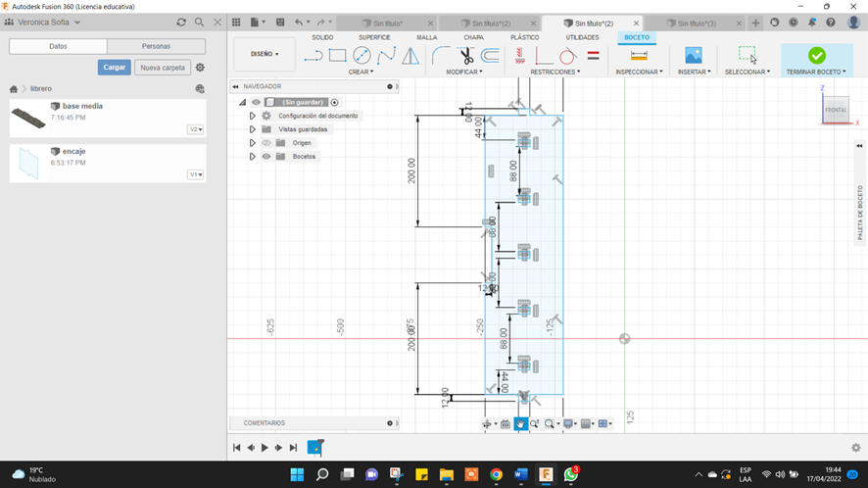Click the Measure icon above Inspeccionar
The height and width of the screenshot is (488, 868).
click(639, 56)
